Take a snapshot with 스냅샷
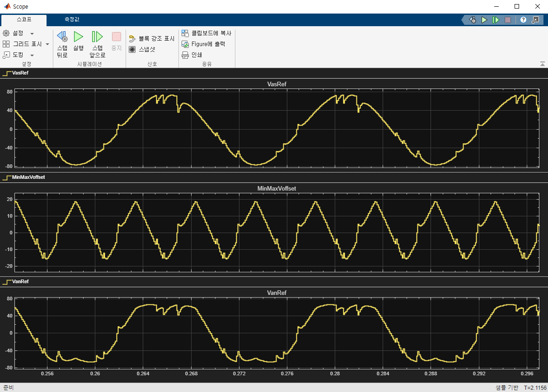 [x=143, y=50]
